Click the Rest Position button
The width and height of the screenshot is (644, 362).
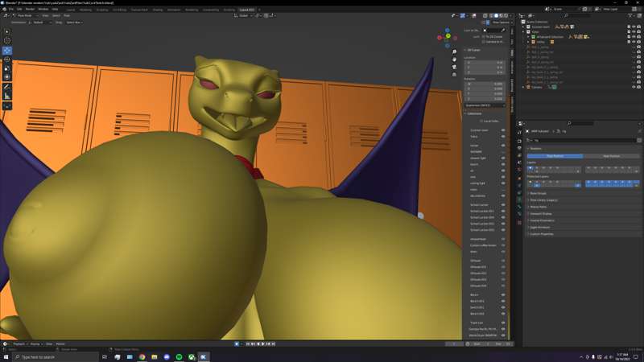point(611,156)
